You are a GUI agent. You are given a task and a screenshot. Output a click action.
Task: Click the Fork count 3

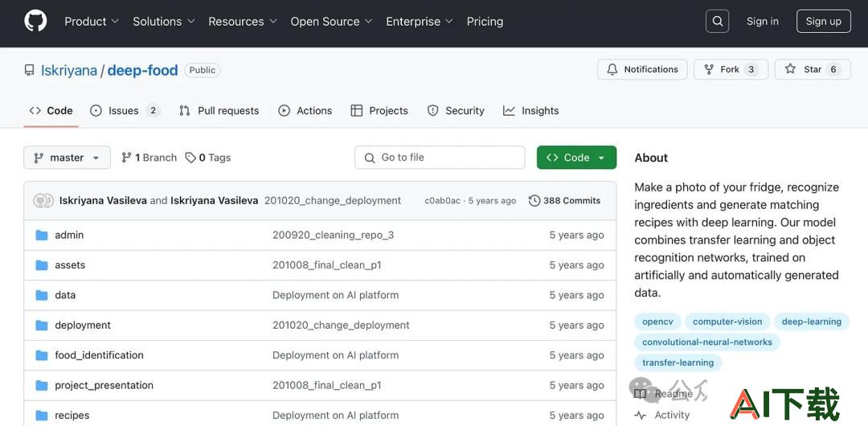point(751,69)
